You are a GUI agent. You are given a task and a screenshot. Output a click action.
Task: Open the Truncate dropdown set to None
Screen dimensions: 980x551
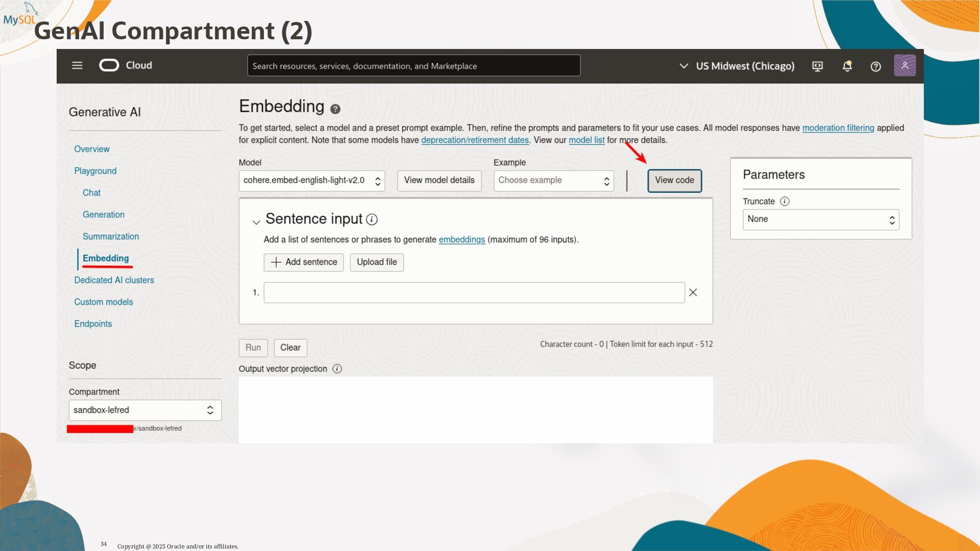click(820, 219)
